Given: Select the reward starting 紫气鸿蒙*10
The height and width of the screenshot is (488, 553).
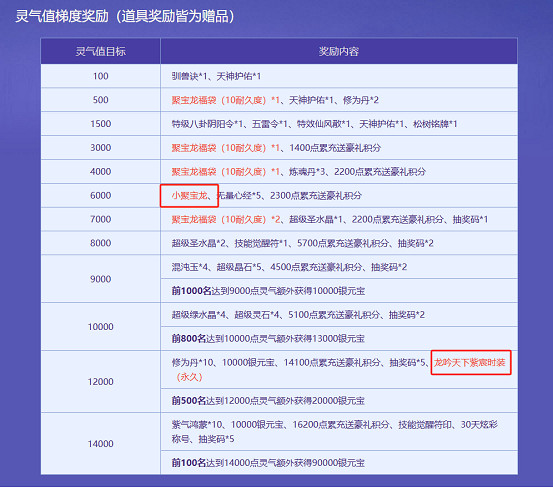Looking at the screenshot, I should (335, 432).
